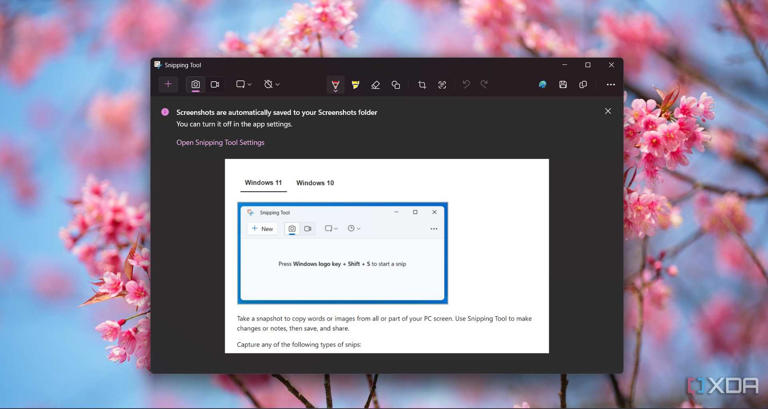
Task: Copy the snip to clipboard
Action: [583, 85]
